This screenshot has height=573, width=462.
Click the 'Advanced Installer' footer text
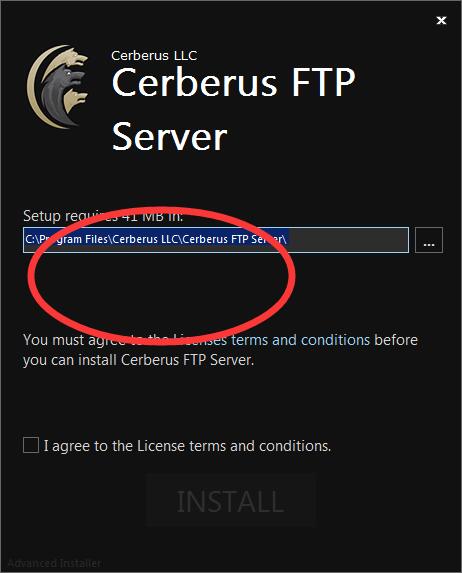coord(54,563)
